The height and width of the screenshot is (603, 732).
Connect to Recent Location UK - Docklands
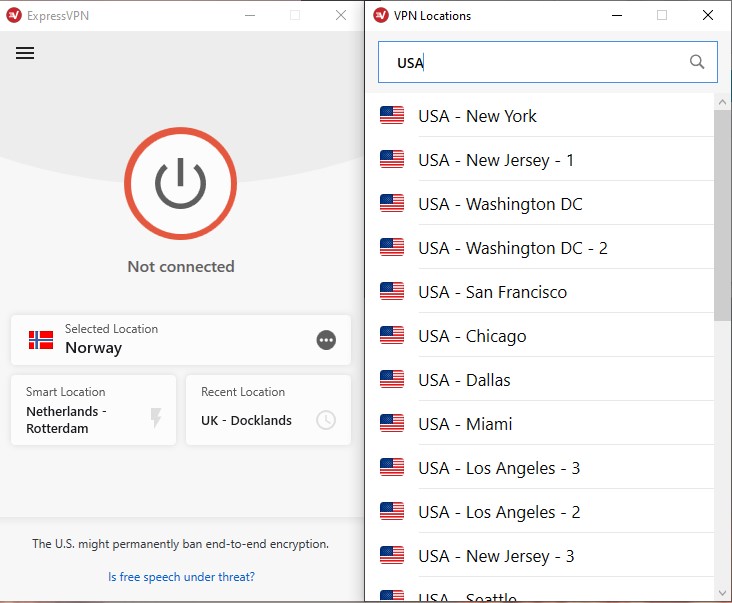point(268,410)
